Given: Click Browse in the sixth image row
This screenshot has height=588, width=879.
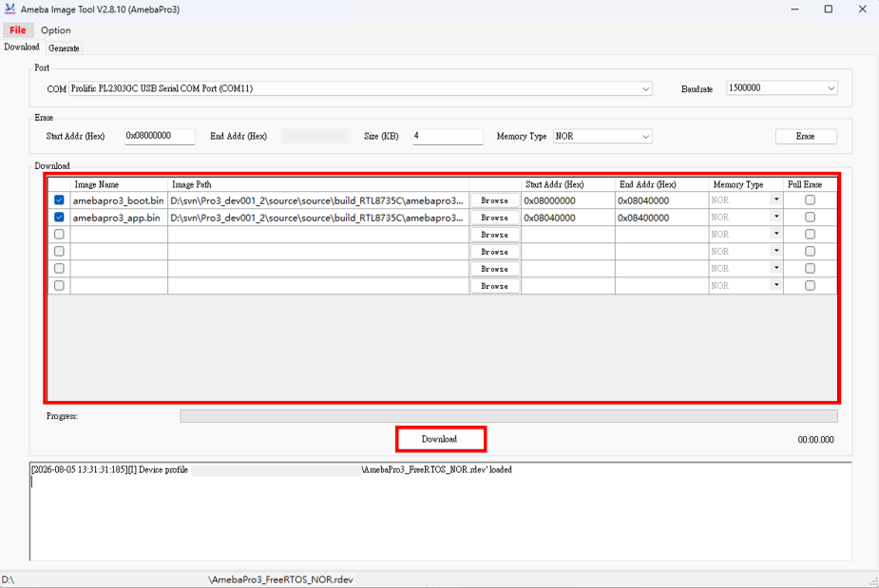Looking at the screenshot, I should coord(494,286).
